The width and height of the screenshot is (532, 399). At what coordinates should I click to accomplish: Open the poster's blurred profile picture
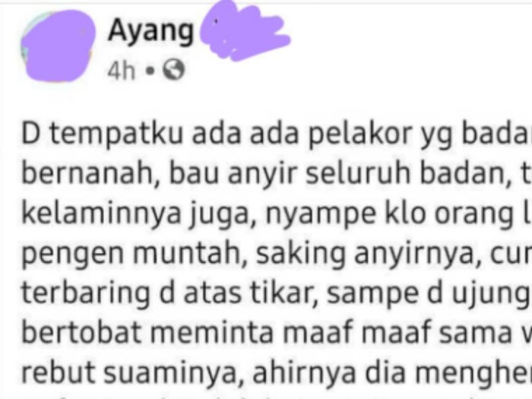point(58,46)
